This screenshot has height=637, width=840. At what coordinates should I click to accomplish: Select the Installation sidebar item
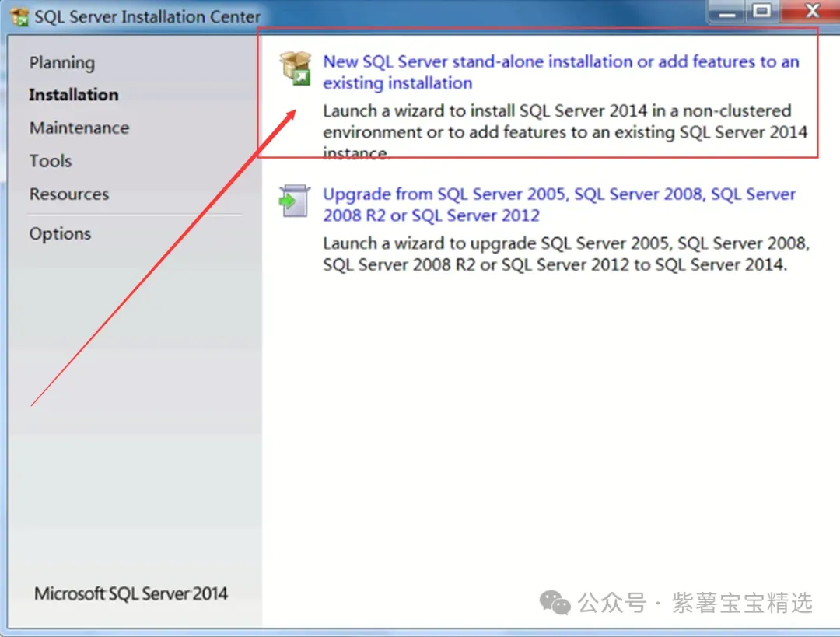(74, 95)
